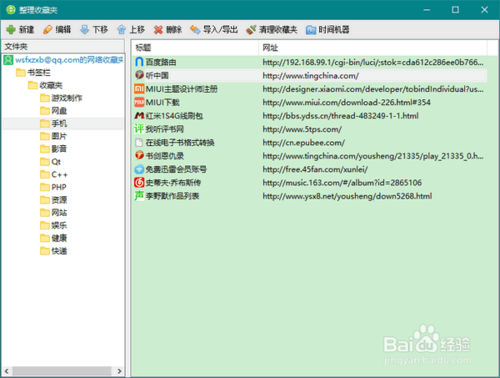The image size is (500, 378).
Task: Click the music.163.com album URL
Action: tap(342, 183)
